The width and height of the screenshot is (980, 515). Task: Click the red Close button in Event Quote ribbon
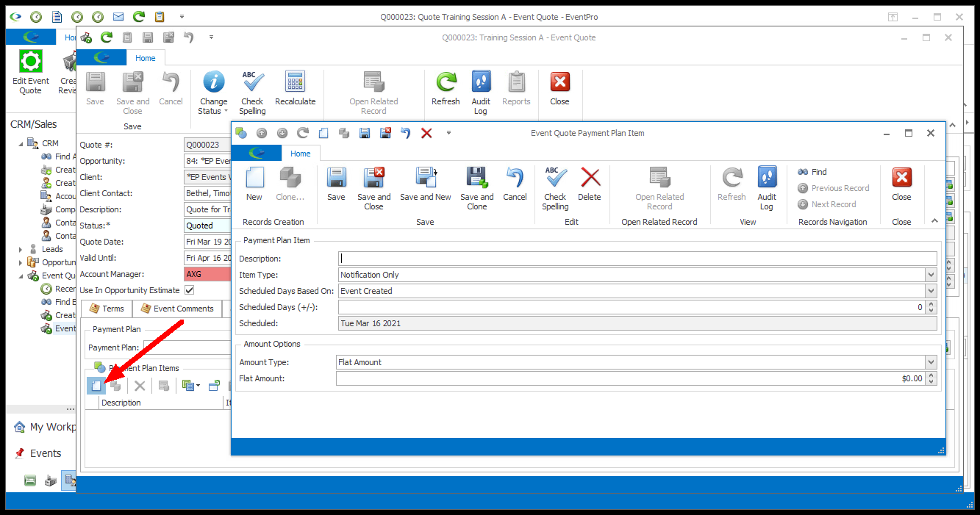click(x=559, y=88)
